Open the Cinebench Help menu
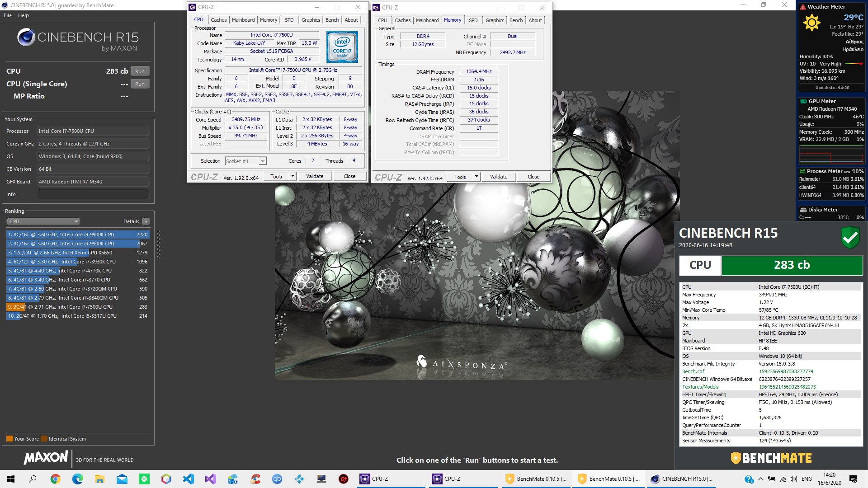Viewport: 868px width, 488px height. 24,15
